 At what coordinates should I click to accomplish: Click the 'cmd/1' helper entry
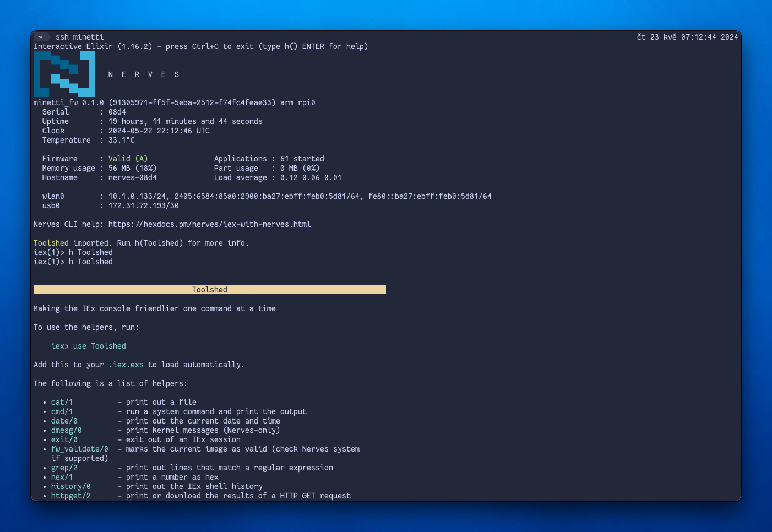click(x=62, y=411)
